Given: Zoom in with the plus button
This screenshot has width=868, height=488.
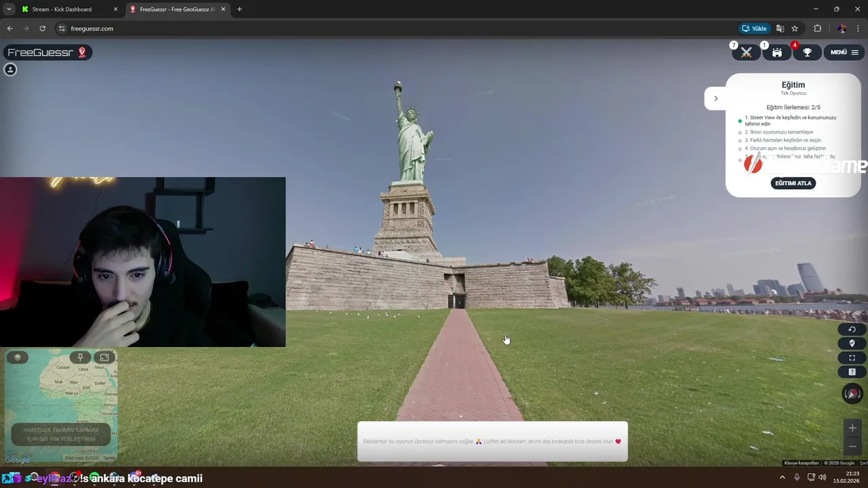Looking at the screenshot, I should 852,428.
